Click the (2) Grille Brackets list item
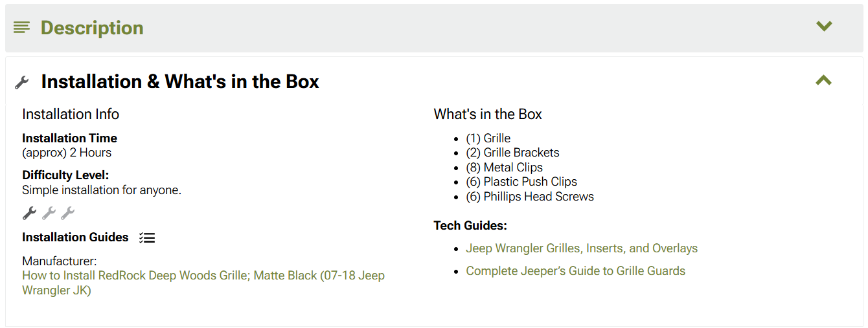 tap(512, 153)
